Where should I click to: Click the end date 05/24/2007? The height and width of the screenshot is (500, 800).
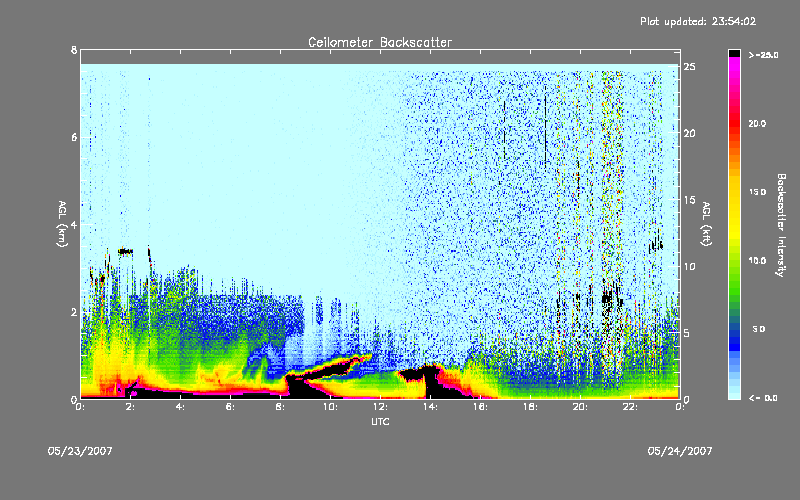(x=680, y=451)
